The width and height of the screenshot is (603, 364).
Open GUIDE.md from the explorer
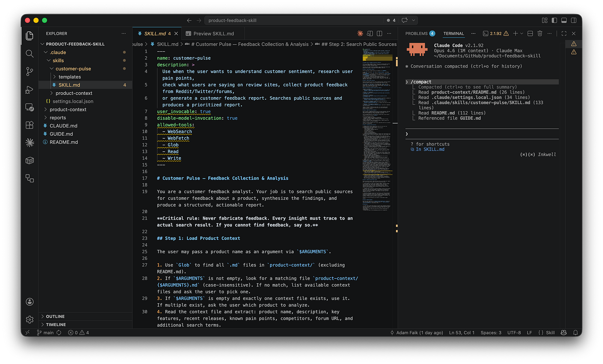[61, 134]
